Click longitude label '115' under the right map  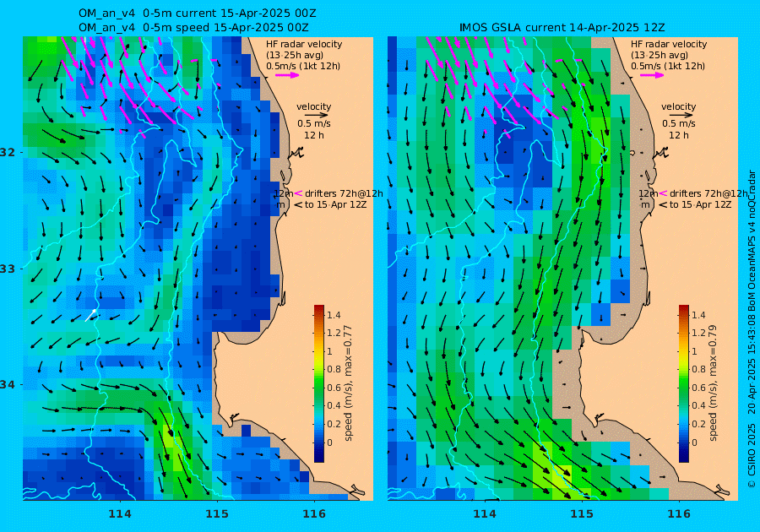pos(582,513)
